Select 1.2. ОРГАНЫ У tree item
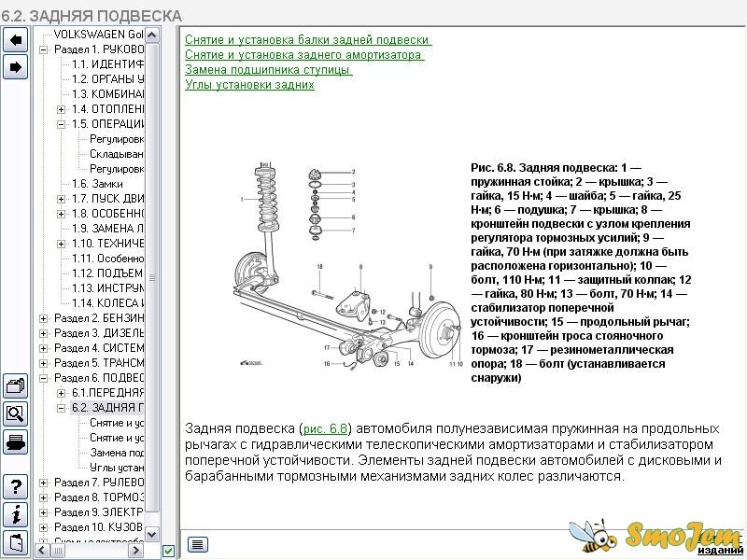The width and height of the screenshot is (747, 560). pyautogui.click(x=107, y=79)
